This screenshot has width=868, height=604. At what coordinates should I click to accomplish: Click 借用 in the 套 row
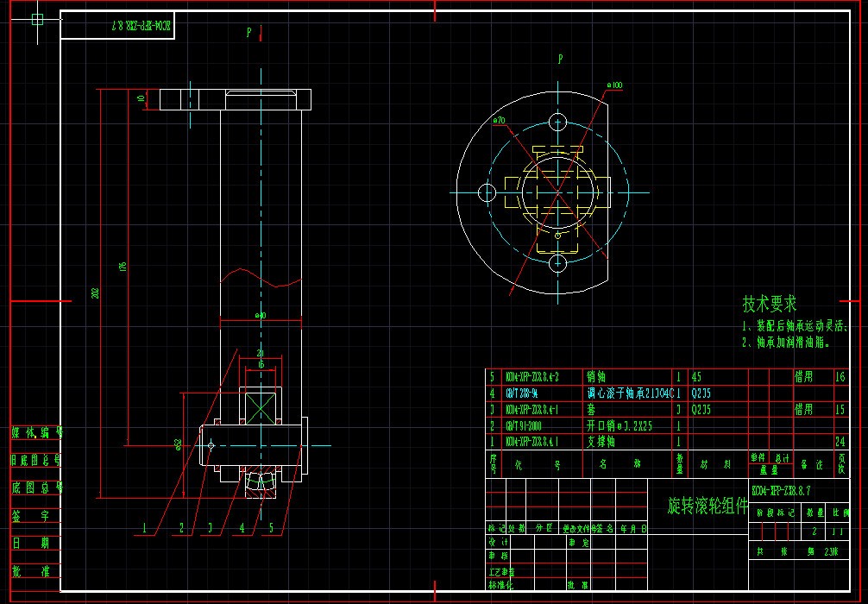(804, 410)
